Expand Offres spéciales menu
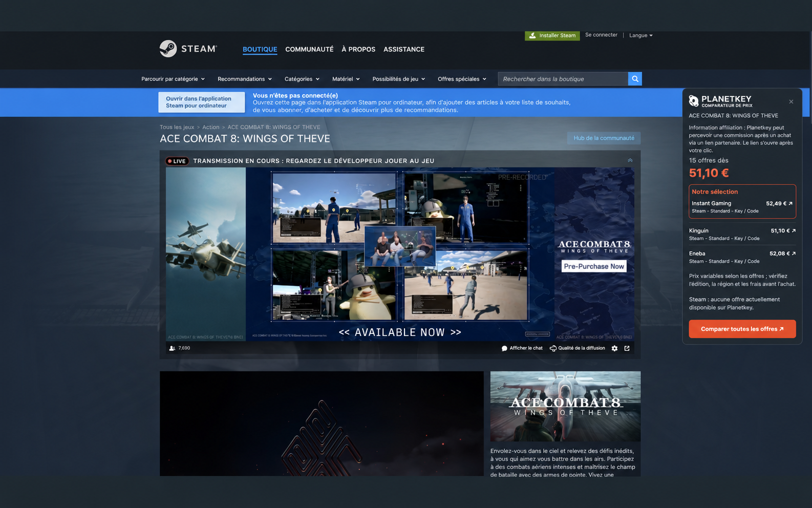Screen dimensions: 812x508 pos(462,79)
